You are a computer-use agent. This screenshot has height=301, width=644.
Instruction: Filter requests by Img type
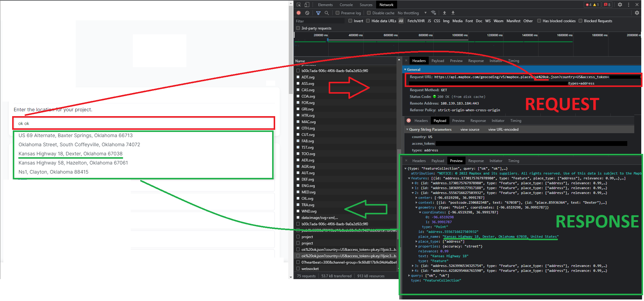tap(446, 21)
